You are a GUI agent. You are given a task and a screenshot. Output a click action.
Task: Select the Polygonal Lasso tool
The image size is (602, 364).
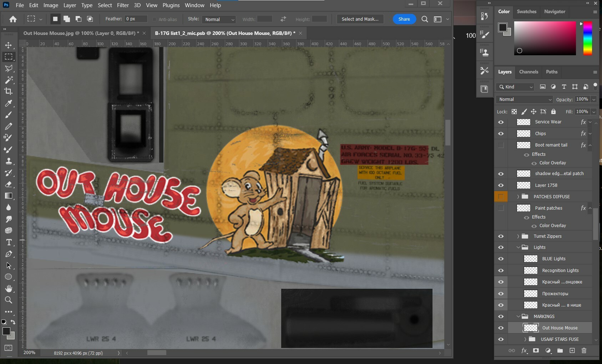click(x=9, y=68)
